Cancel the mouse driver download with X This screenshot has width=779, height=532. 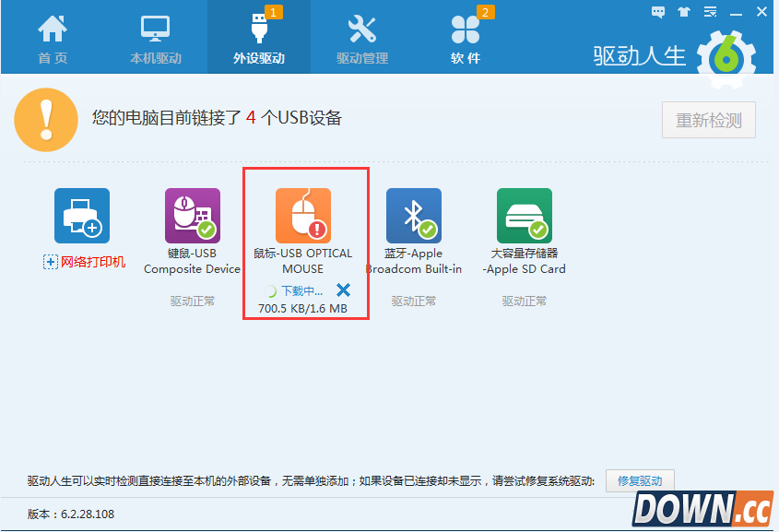(342, 289)
